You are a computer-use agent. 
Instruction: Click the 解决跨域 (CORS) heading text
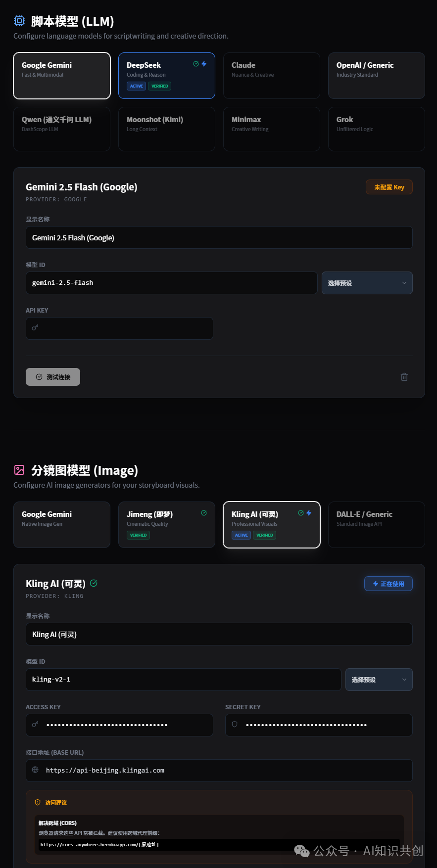pyautogui.click(x=57, y=823)
